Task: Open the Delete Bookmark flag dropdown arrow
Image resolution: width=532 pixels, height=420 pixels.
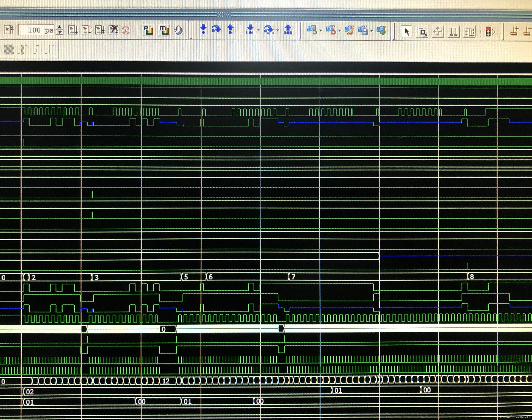Action: [x=340, y=30]
